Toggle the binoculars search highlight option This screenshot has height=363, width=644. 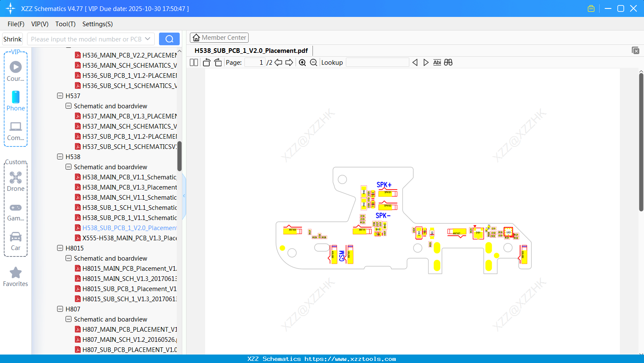click(448, 62)
